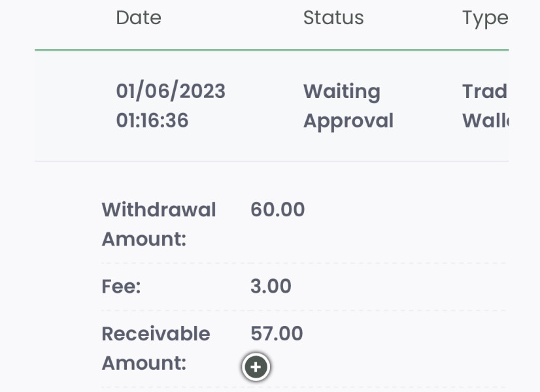This screenshot has width=540, height=392.
Task: Click the word Approval in the status
Action: tap(348, 121)
